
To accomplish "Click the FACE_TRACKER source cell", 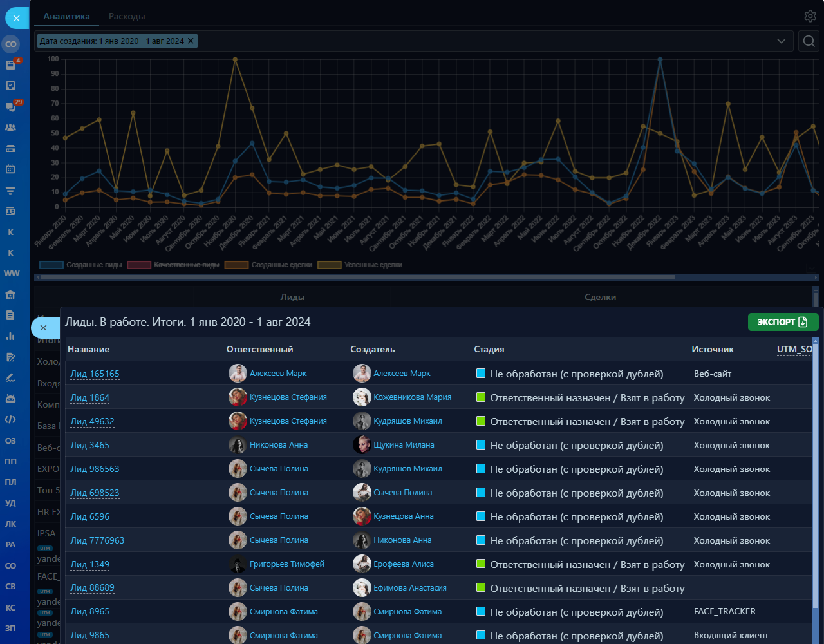I will [725, 611].
